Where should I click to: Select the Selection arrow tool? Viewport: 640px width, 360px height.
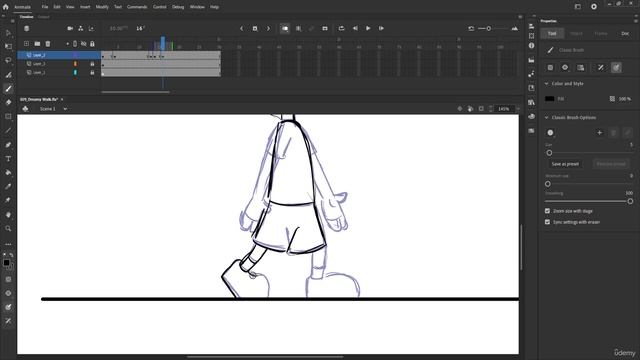pos(8,33)
